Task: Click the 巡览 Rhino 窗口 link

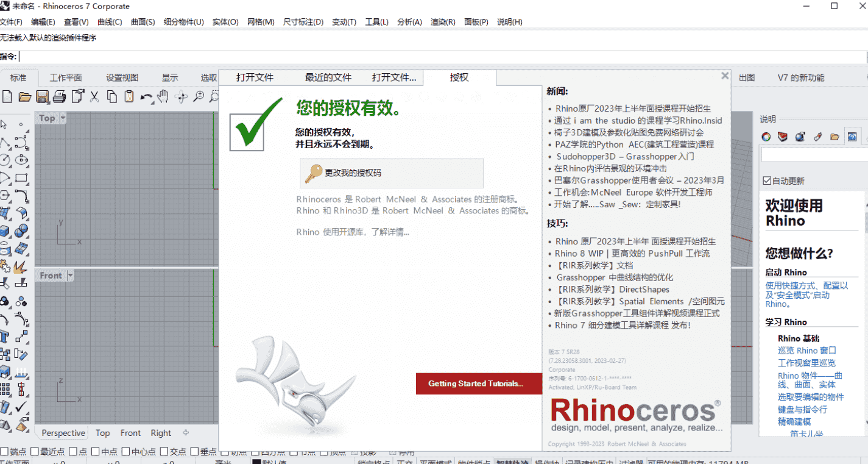Action: 806,351
